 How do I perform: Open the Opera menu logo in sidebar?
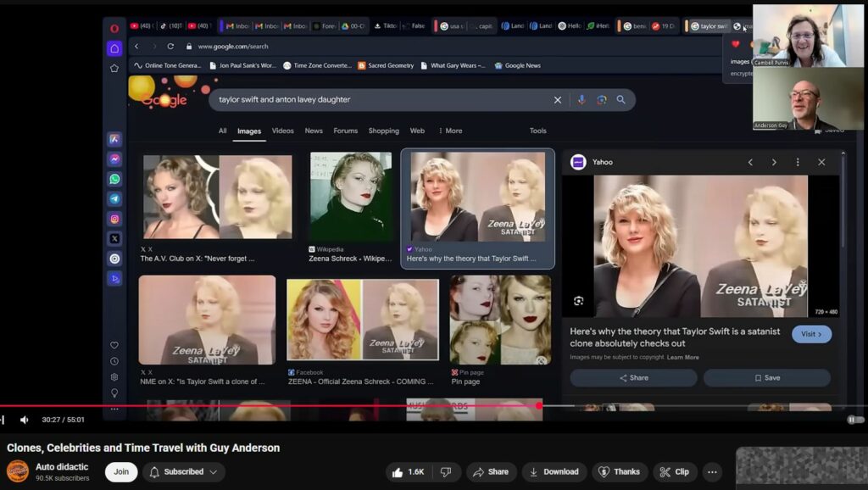[114, 28]
